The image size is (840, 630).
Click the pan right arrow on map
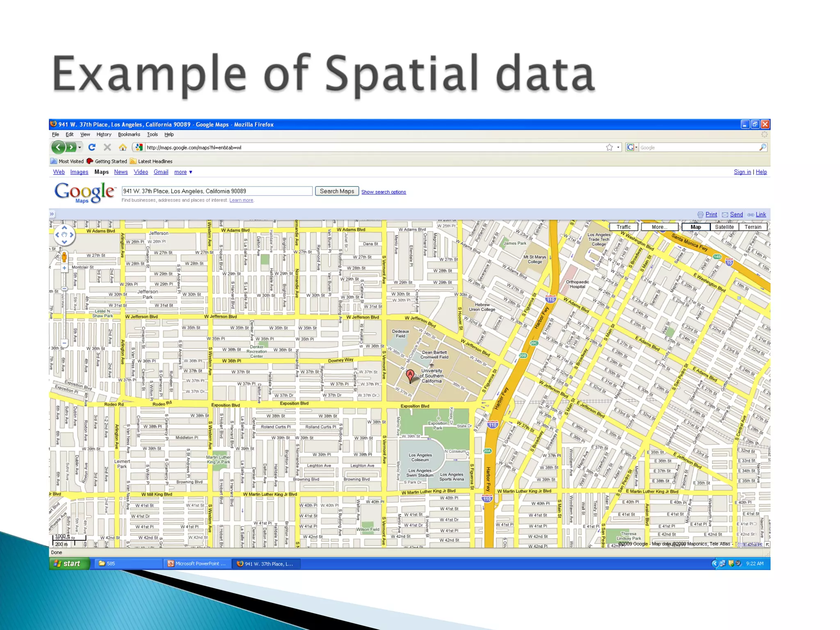[72, 235]
